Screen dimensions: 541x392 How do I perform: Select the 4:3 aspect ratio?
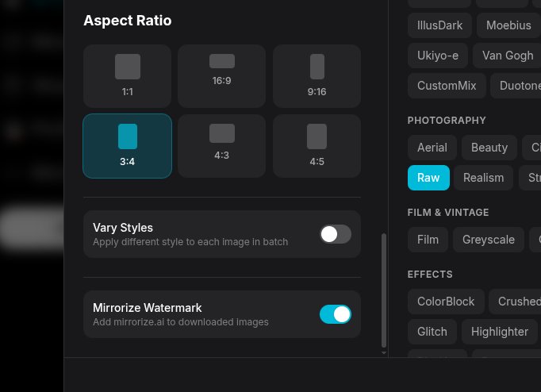coord(222,146)
